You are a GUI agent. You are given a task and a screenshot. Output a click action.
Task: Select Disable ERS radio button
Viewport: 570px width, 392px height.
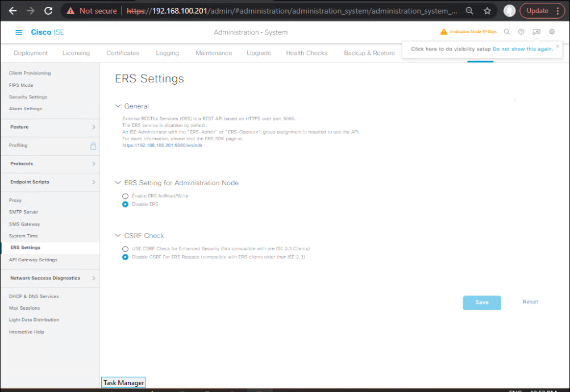125,205
